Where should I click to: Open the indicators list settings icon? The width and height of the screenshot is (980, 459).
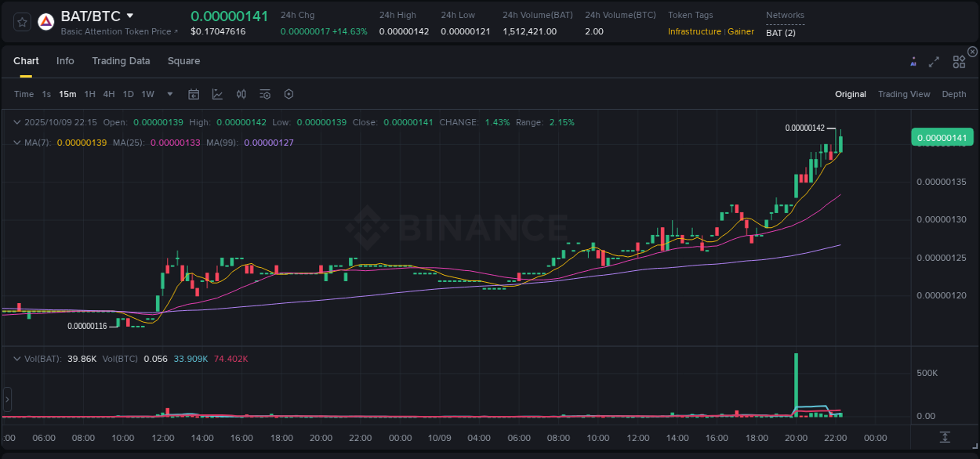pos(264,94)
